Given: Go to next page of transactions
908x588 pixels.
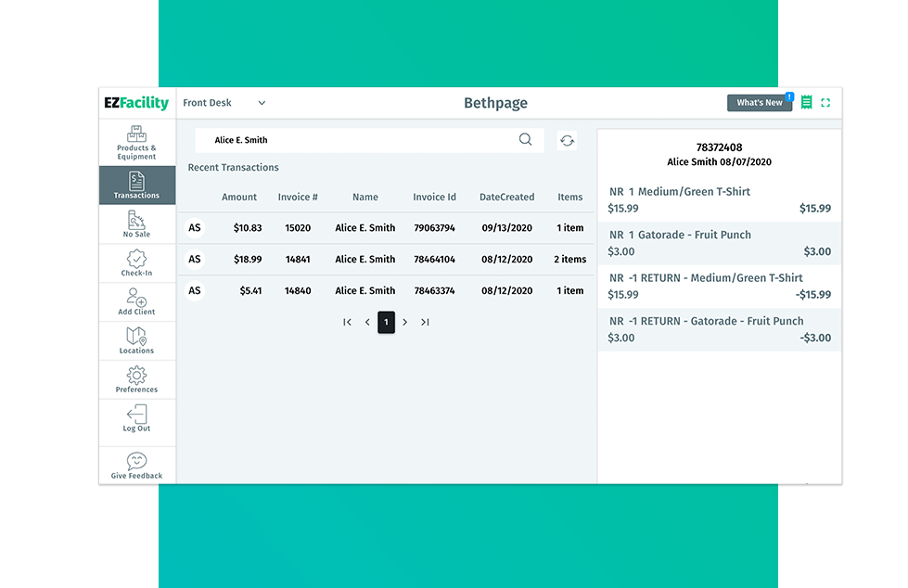Looking at the screenshot, I should (x=405, y=323).
